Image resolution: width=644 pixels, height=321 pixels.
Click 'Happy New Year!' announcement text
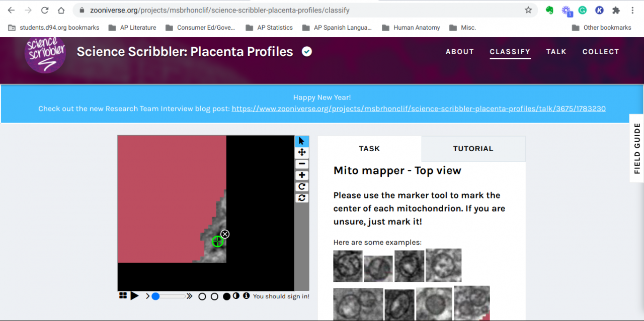pyautogui.click(x=322, y=97)
